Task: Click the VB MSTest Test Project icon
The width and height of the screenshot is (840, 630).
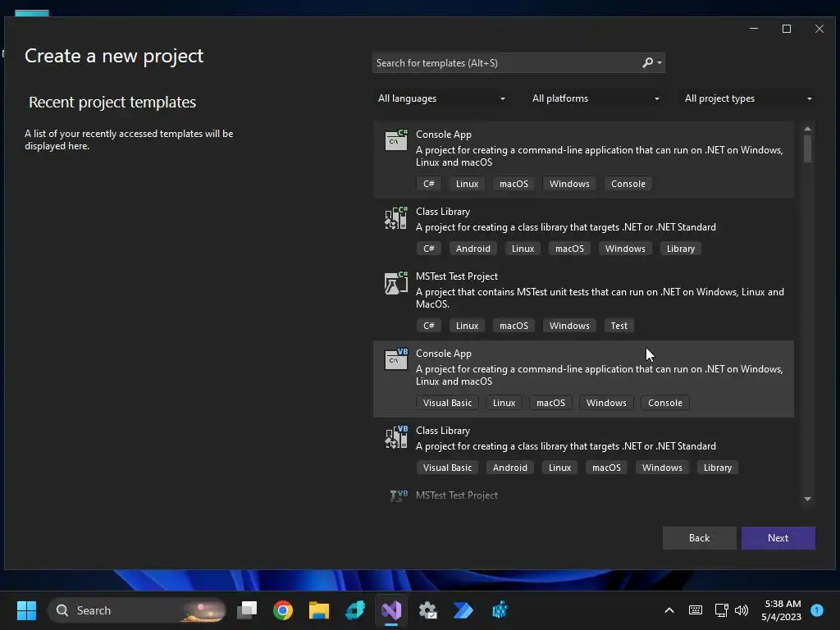Action: click(399, 495)
